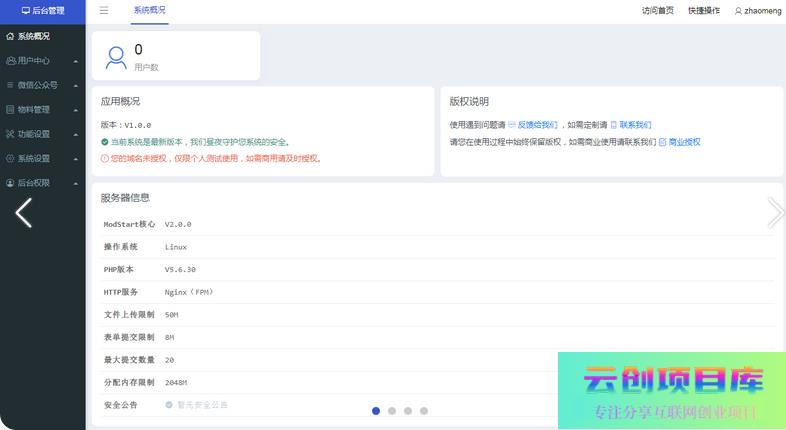Click the 最大提交数量 20 row
Image resolution: width=786 pixels, height=430 pixels.
coord(438,360)
